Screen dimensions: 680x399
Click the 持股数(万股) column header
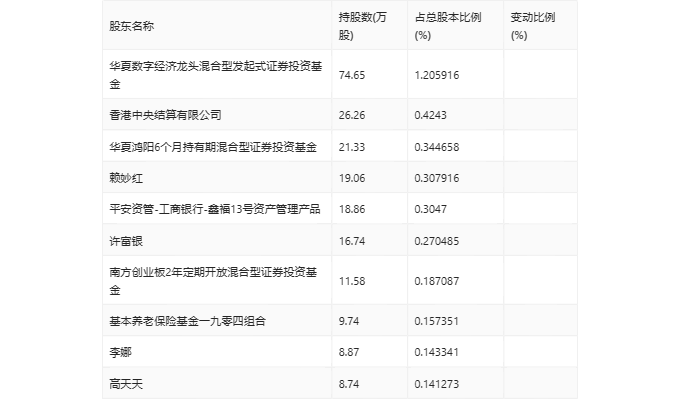pyautogui.click(x=363, y=26)
